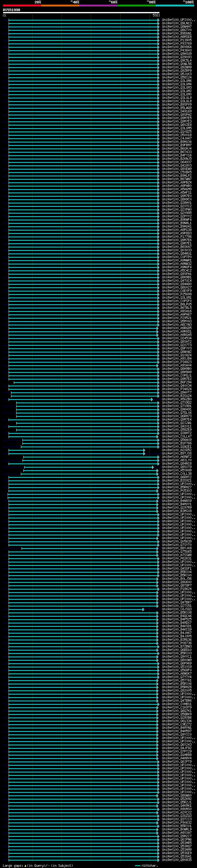
Task: Click the query name AV551990
Action: tap(11, 10)
